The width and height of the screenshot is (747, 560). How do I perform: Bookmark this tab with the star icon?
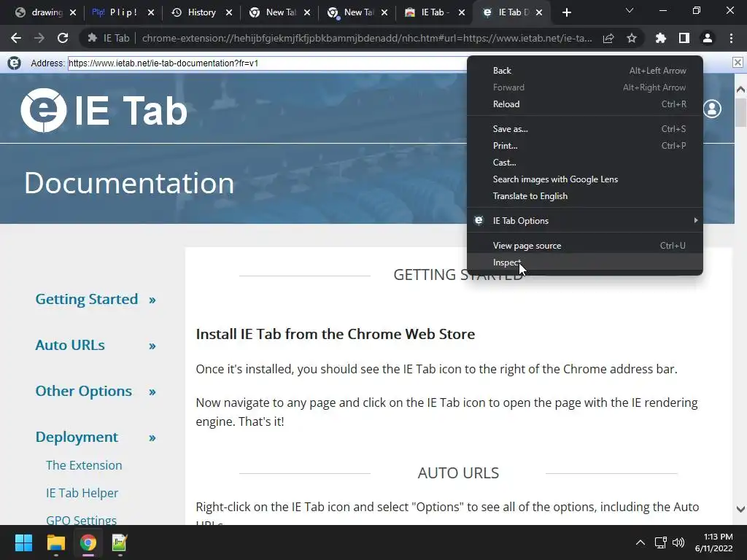[x=631, y=38]
